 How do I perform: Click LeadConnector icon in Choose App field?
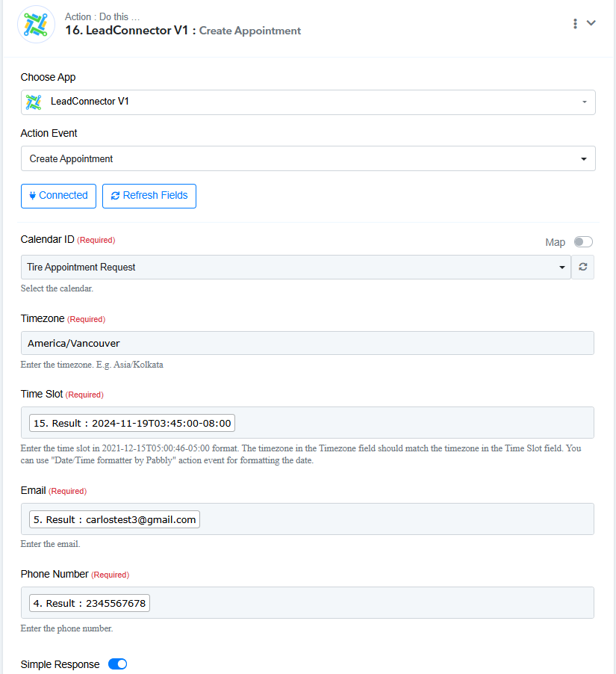pos(34,102)
